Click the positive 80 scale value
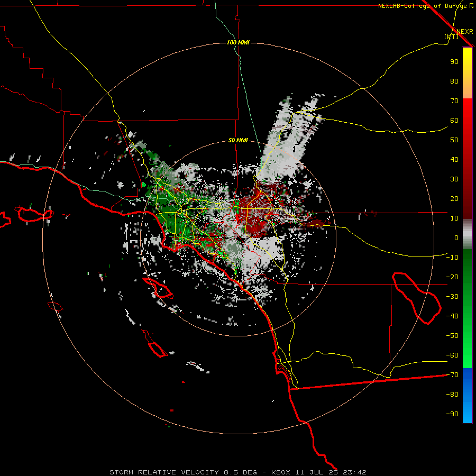Viewport: 476px width, 476px height. coord(454,81)
